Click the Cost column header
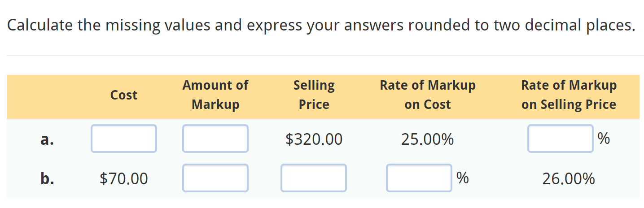644x208 pixels. coord(124,95)
